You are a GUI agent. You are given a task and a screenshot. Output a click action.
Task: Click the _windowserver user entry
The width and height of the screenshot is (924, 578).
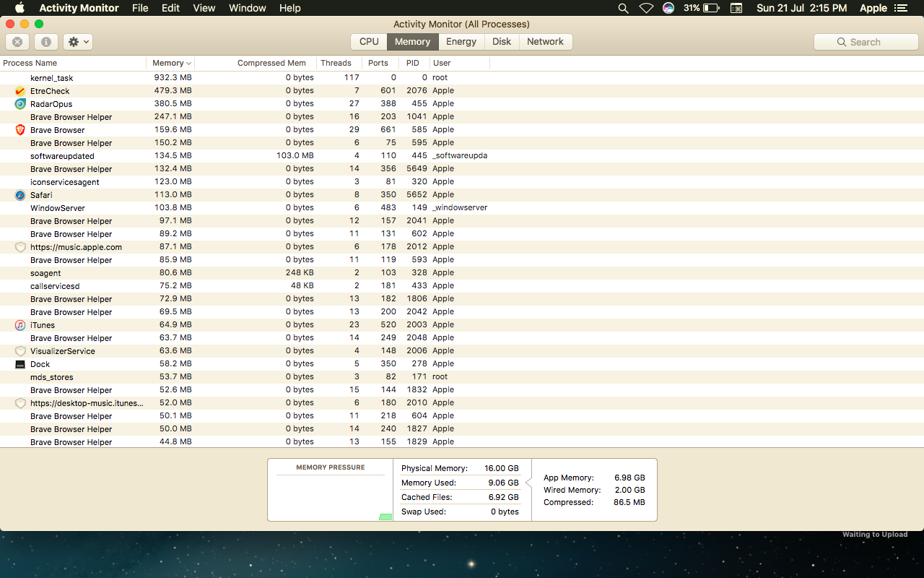tap(460, 208)
